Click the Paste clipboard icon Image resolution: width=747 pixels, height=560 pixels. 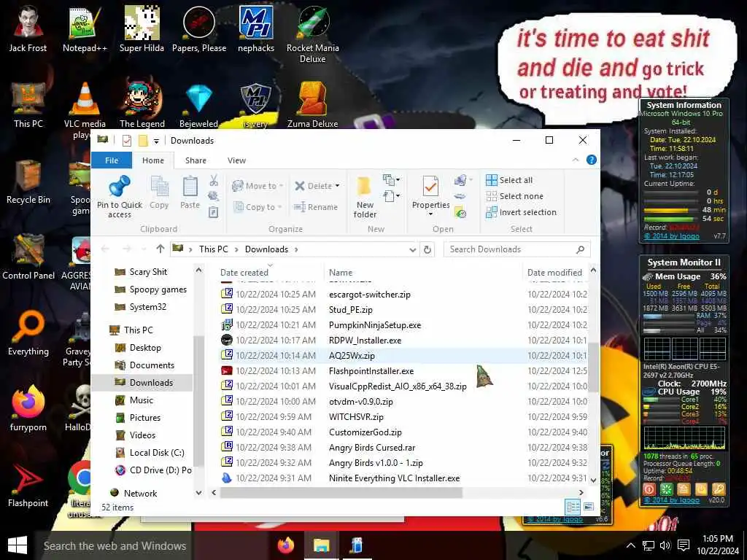[x=190, y=187]
